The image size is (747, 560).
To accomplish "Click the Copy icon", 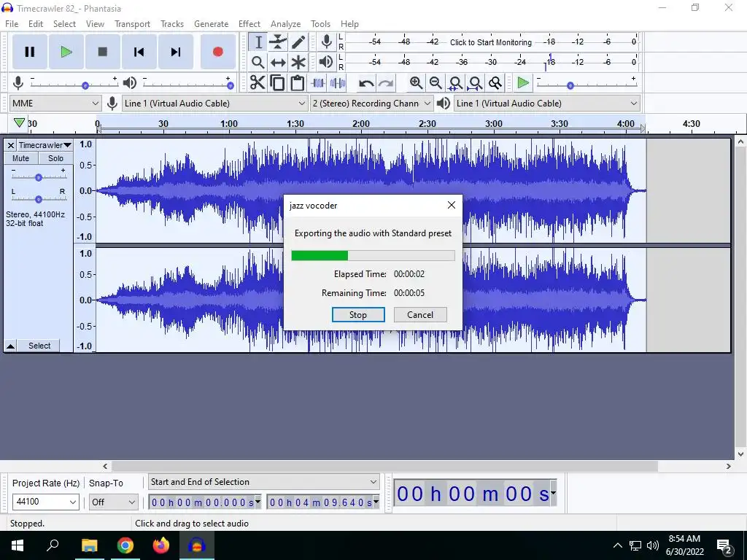I will point(277,83).
